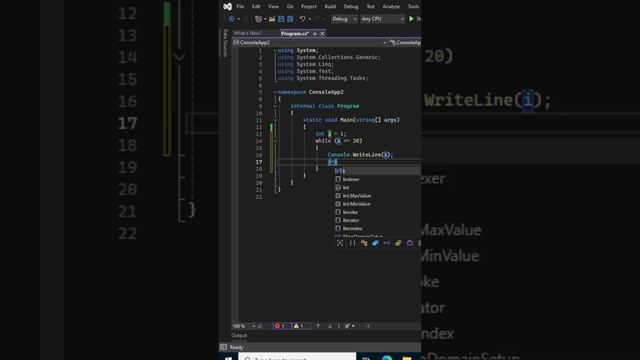Close the Program.cs tab
640x360 pixels.
tap(322, 34)
